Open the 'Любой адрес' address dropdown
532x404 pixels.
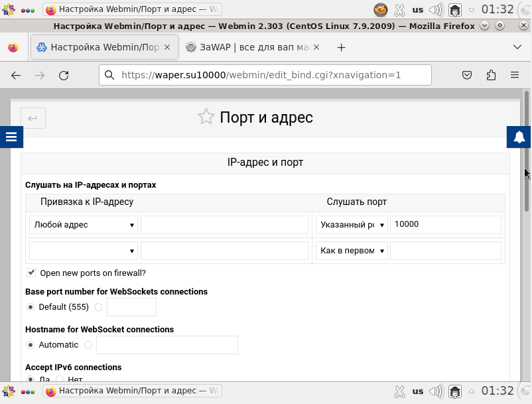(x=84, y=225)
